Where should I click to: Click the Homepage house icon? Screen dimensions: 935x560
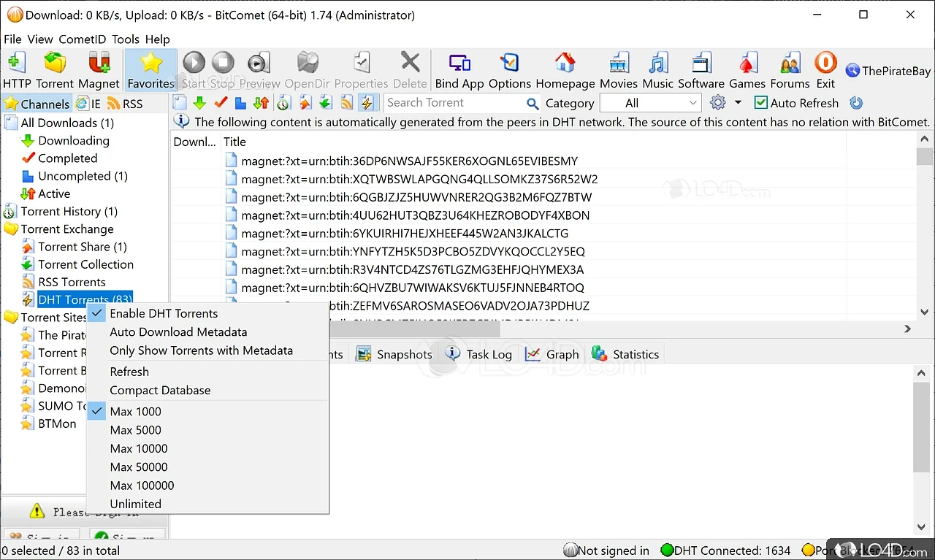[x=565, y=64]
